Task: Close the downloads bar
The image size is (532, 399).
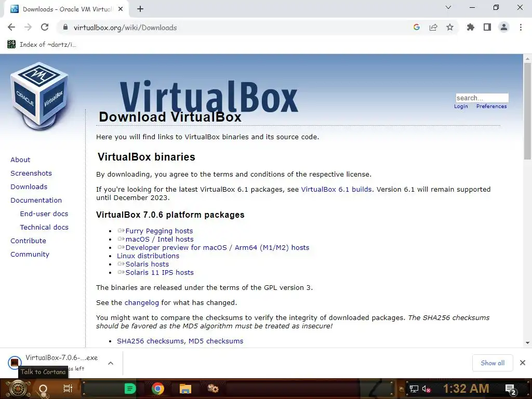Action: pyautogui.click(x=523, y=363)
